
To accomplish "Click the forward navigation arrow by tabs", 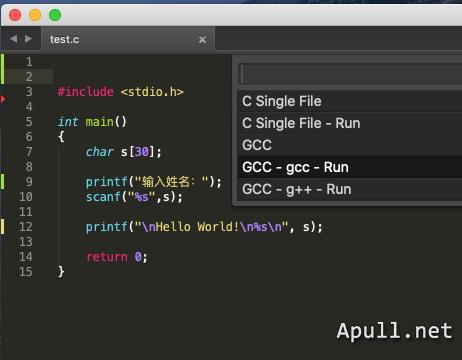I will pyautogui.click(x=29, y=39).
